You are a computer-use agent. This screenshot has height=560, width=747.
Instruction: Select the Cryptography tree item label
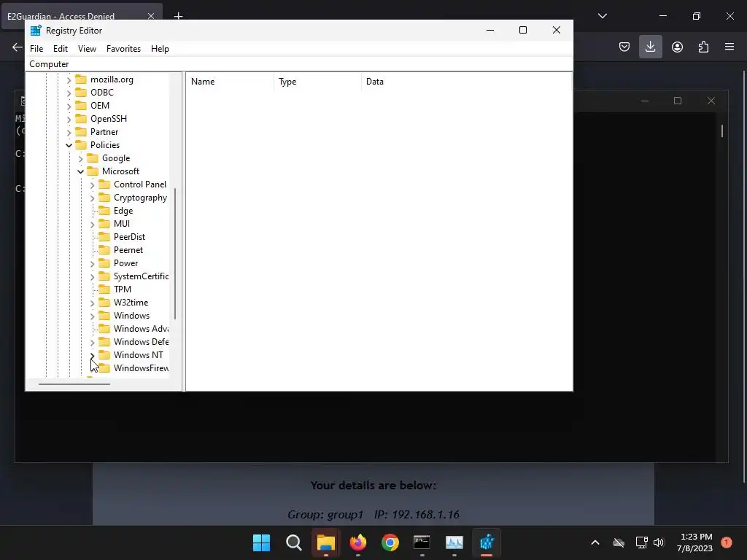[141, 198]
